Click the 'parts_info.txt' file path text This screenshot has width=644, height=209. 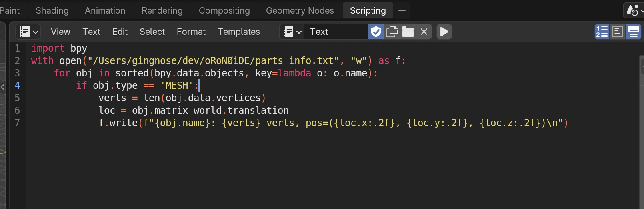294,61
